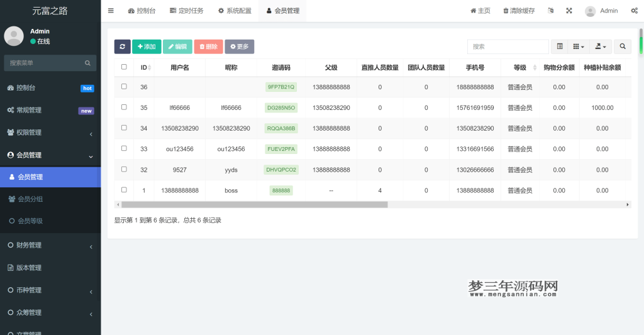Open the common search magnifier button
The width and height of the screenshot is (644, 335).
pos(623,47)
